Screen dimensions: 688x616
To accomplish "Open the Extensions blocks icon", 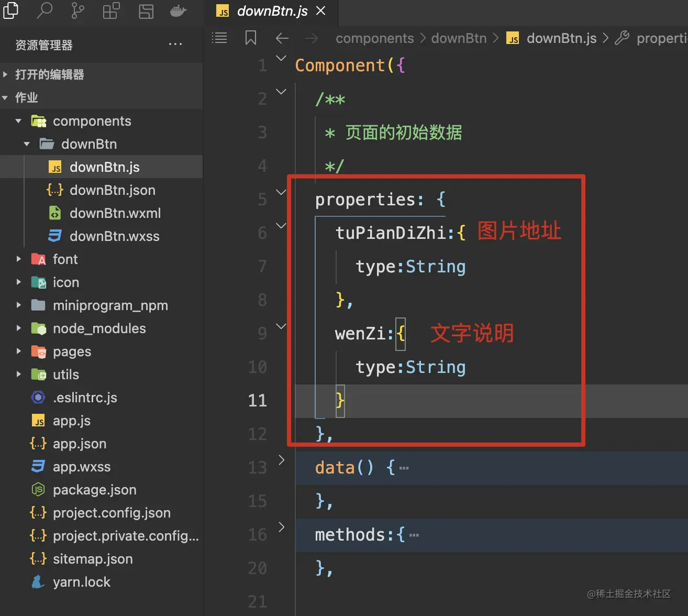I will [x=111, y=10].
